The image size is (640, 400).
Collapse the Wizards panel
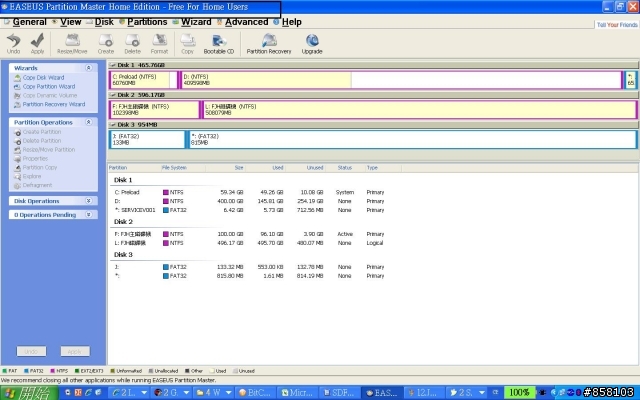[89, 68]
